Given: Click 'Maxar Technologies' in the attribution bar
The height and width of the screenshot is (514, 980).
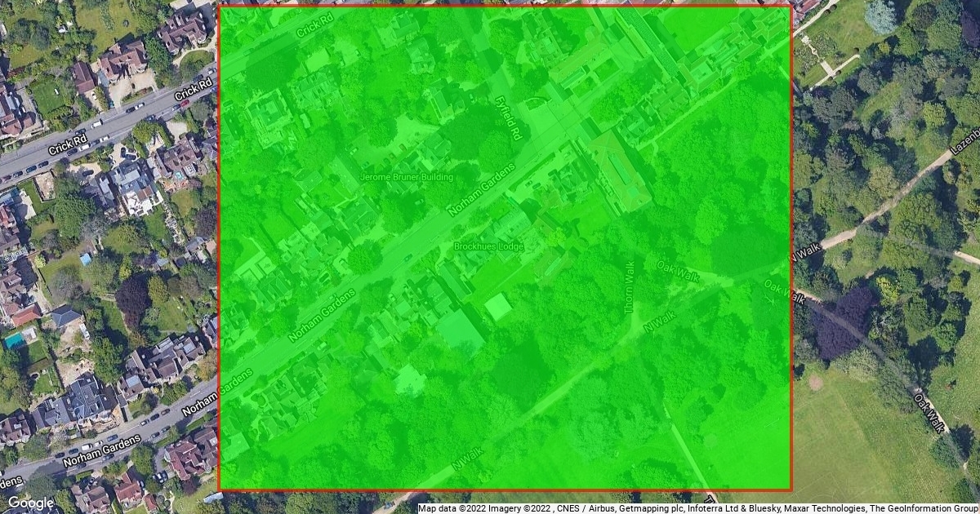Looking at the screenshot, I should pos(827,508).
